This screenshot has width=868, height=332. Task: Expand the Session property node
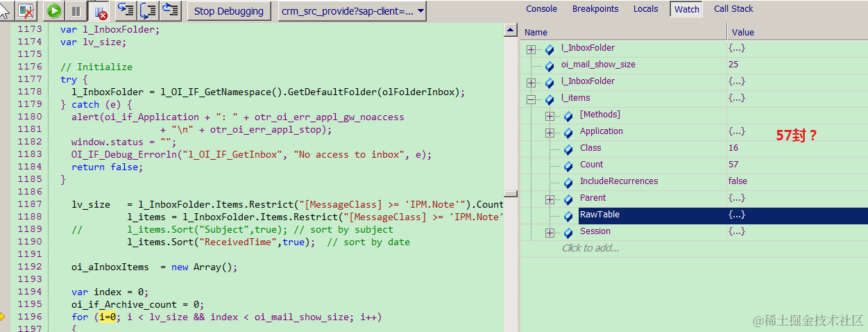(x=550, y=233)
